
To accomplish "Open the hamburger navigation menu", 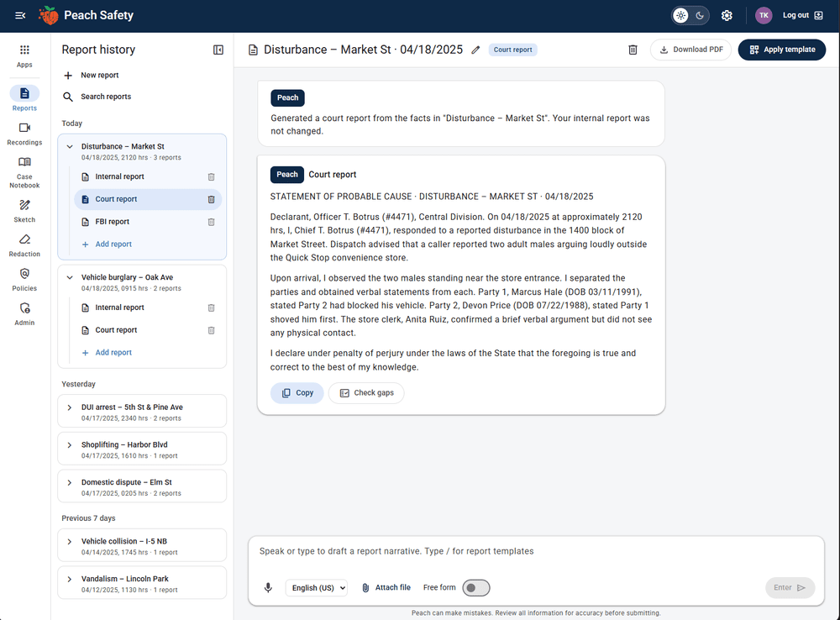I will [20, 15].
